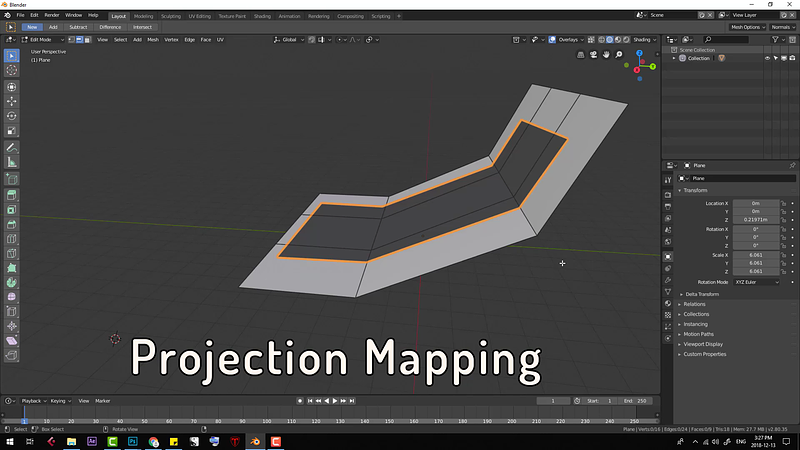Select the Add Cube tool
800x450 pixels.
pyautogui.click(x=12, y=179)
